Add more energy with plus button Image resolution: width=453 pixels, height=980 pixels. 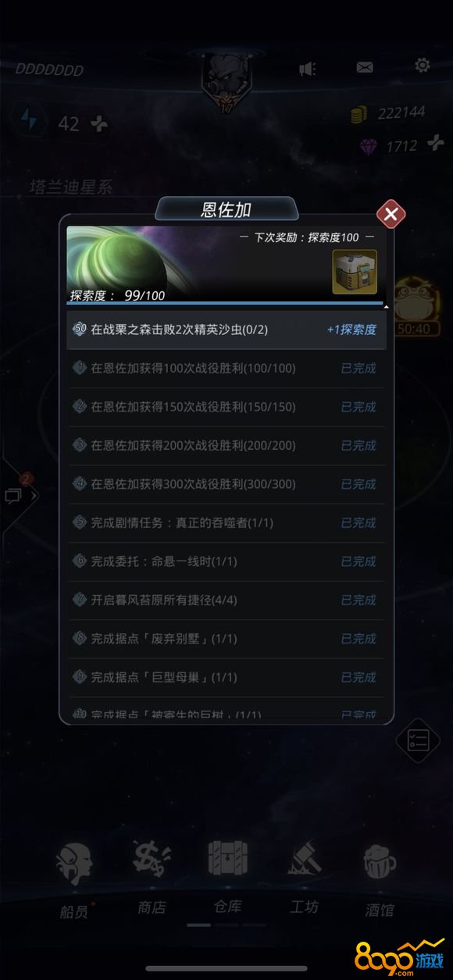pyautogui.click(x=99, y=123)
